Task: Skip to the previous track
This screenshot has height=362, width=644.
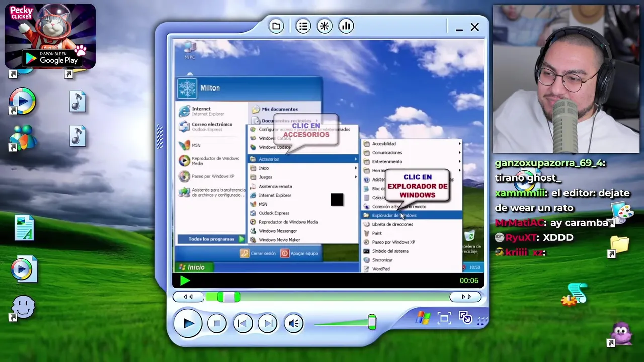Action: click(x=242, y=323)
